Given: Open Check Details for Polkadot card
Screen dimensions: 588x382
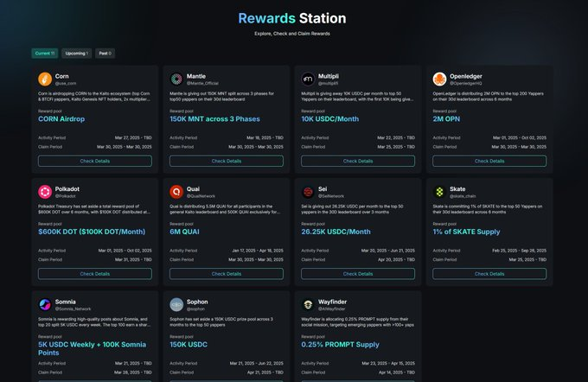Looking at the screenshot, I should 95,274.
